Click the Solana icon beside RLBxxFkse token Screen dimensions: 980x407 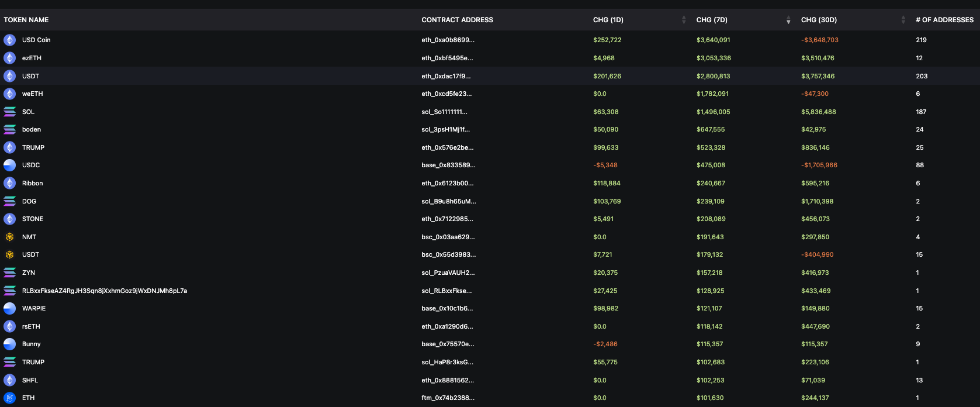click(9, 291)
